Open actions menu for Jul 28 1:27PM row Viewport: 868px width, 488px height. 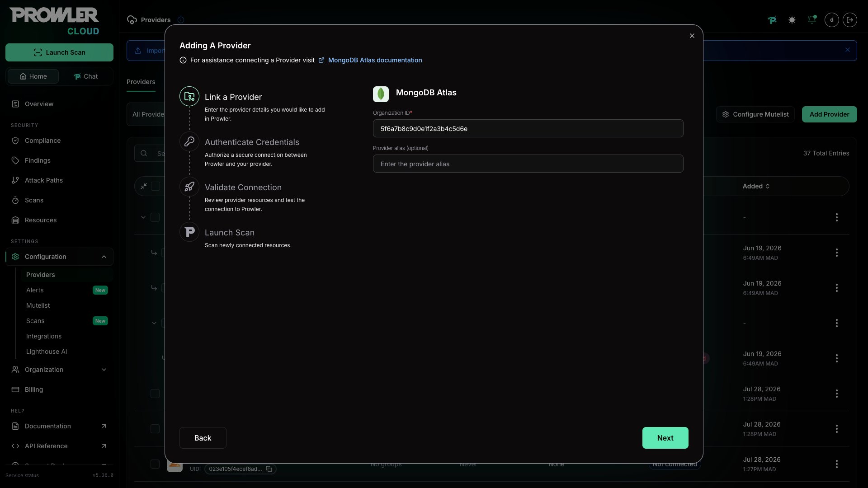[837, 464]
